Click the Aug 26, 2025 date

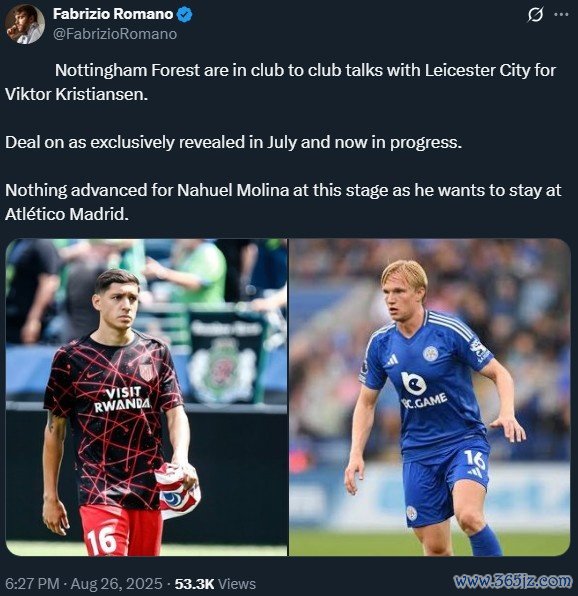[116, 583]
